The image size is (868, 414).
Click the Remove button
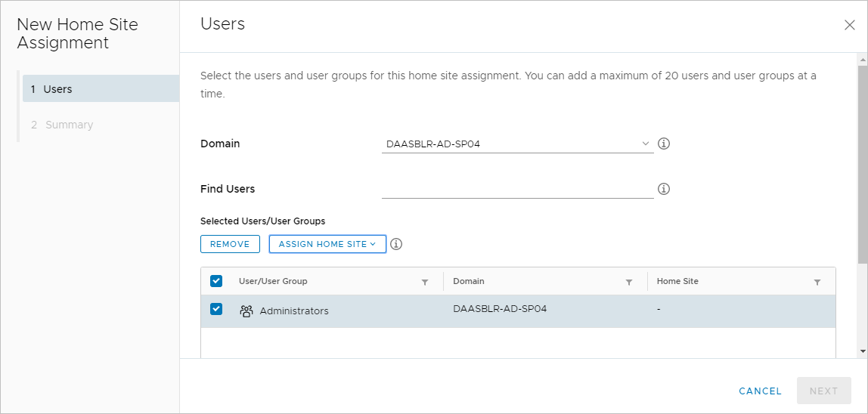[x=230, y=244]
